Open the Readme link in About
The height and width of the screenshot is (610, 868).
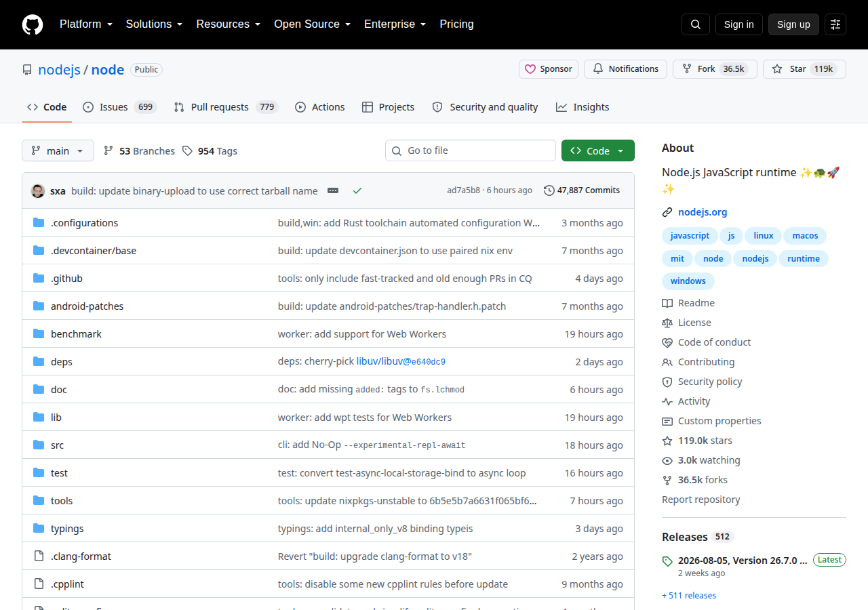[x=688, y=303]
